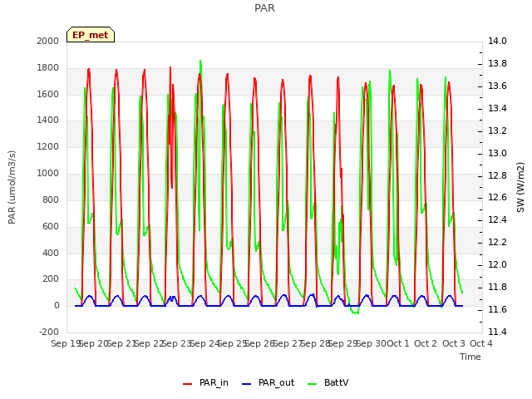Click the 12.6 right axis tick
The height and width of the screenshot is (399, 532).
click(497, 198)
